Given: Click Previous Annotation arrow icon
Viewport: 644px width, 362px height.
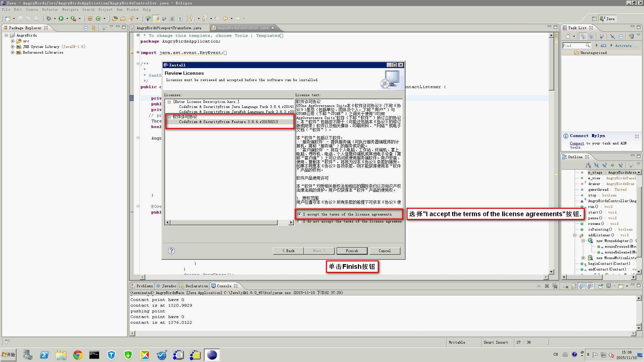Looking at the screenshot, I should (x=204, y=19).
